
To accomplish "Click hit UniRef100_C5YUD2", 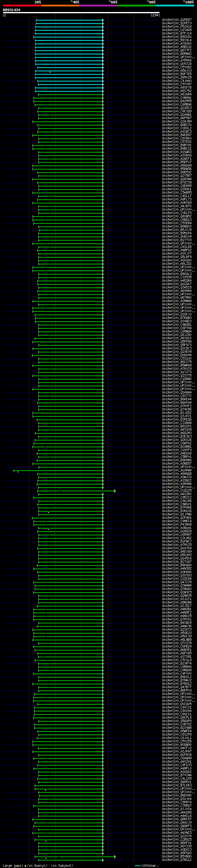I will tap(177, 67).
